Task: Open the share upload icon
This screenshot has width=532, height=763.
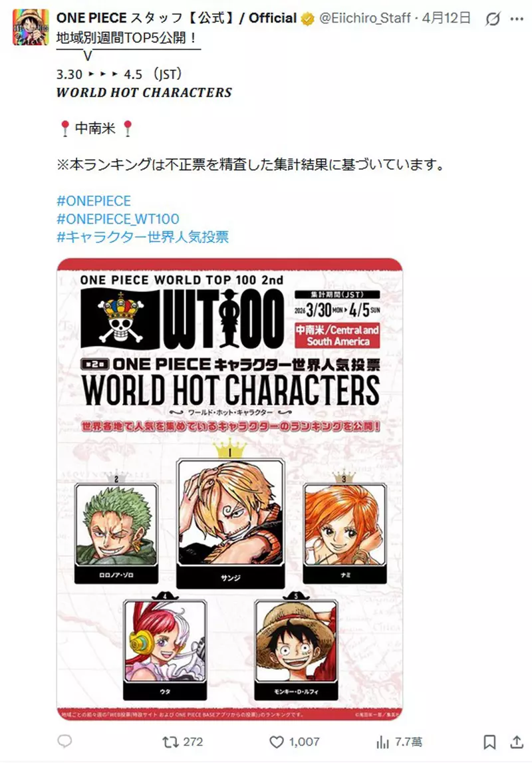Action: click(517, 742)
